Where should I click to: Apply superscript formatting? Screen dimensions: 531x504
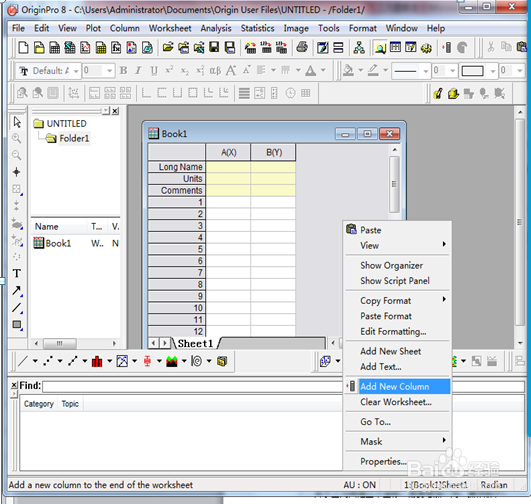pos(169,70)
